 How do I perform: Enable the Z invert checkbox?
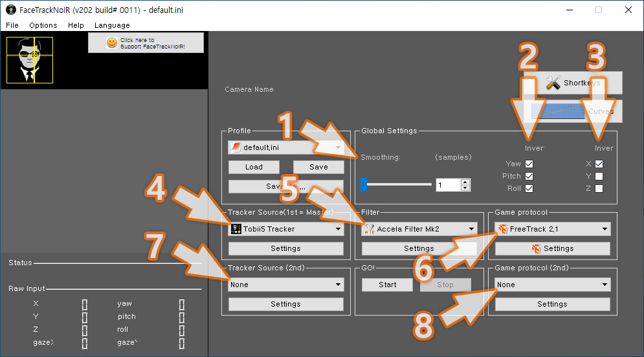pyautogui.click(x=599, y=188)
